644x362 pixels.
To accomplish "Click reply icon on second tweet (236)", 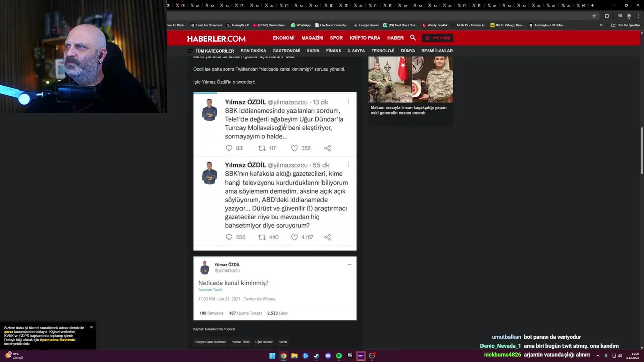I will 229,237.
